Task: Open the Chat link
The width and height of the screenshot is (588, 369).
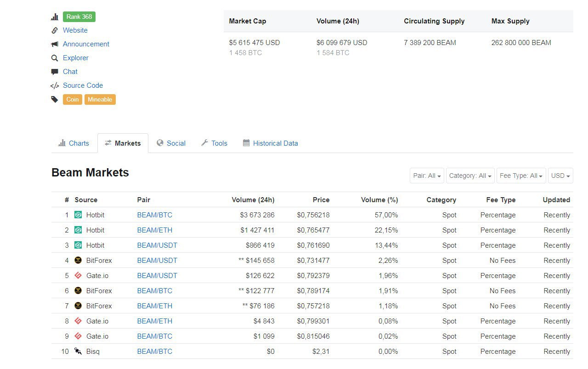Action: [70, 72]
